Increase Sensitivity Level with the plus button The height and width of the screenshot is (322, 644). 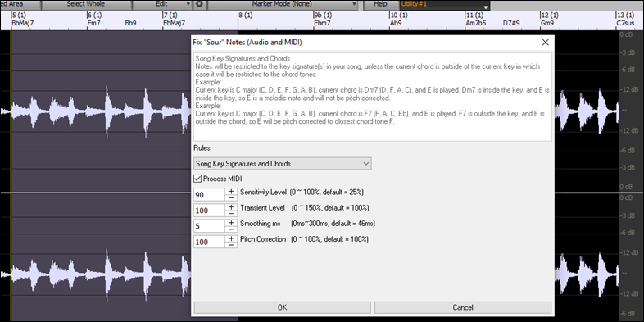pyautogui.click(x=231, y=191)
